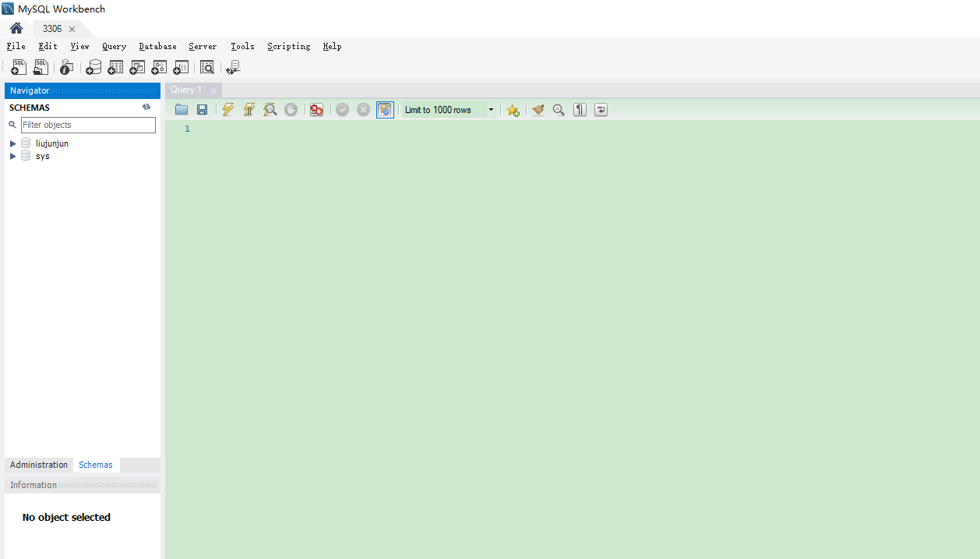Image resolution: width=980 pixels, height=559 pixels.
Task: Stop query execution hand icon
Action: coord(291,110)
